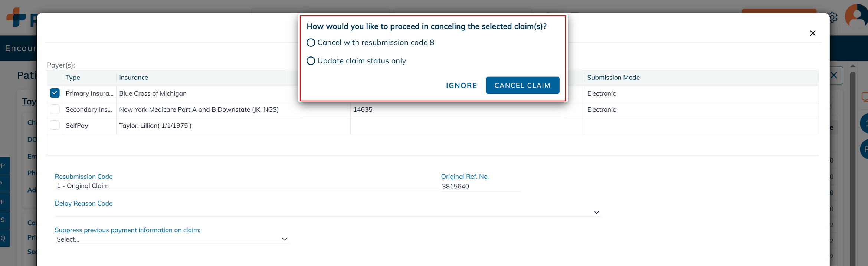
Task: Click the Type column header
Action: coord(73,78)
